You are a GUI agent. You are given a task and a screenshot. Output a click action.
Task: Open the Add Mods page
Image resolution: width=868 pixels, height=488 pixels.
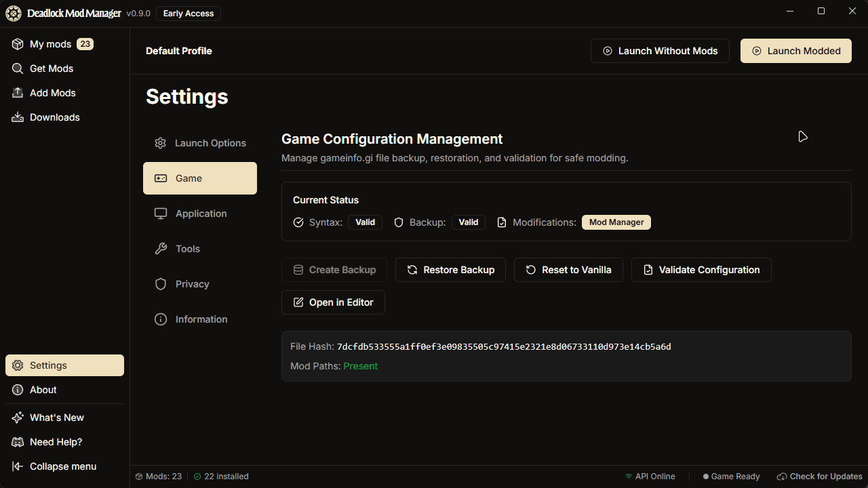(x=52, y=93)
